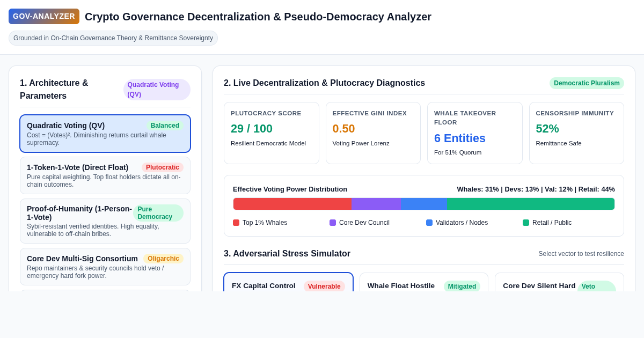Click the Adversarial Stress Simulator heading
Image resolution: width=644 pixels, height=338 pixels.
(x=287, y=254)
